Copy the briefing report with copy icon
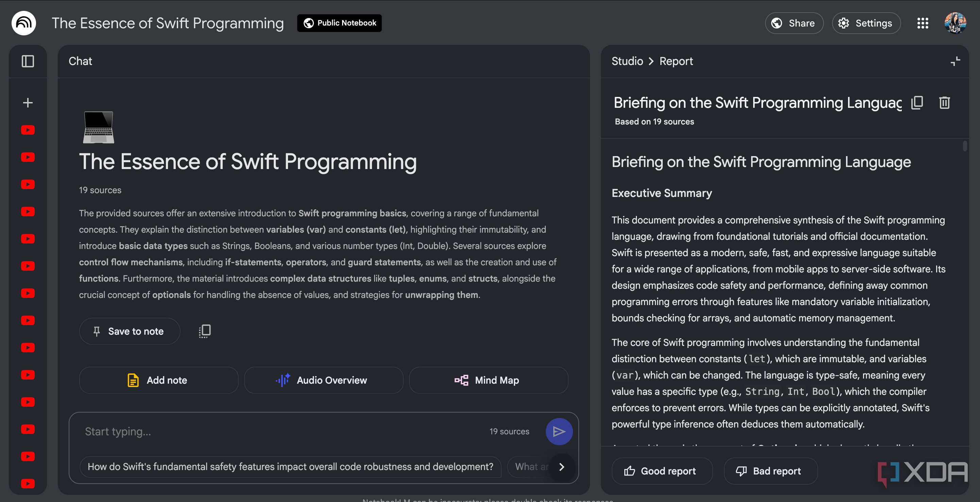This screenshot has width=980, height=502. [917, 103]
